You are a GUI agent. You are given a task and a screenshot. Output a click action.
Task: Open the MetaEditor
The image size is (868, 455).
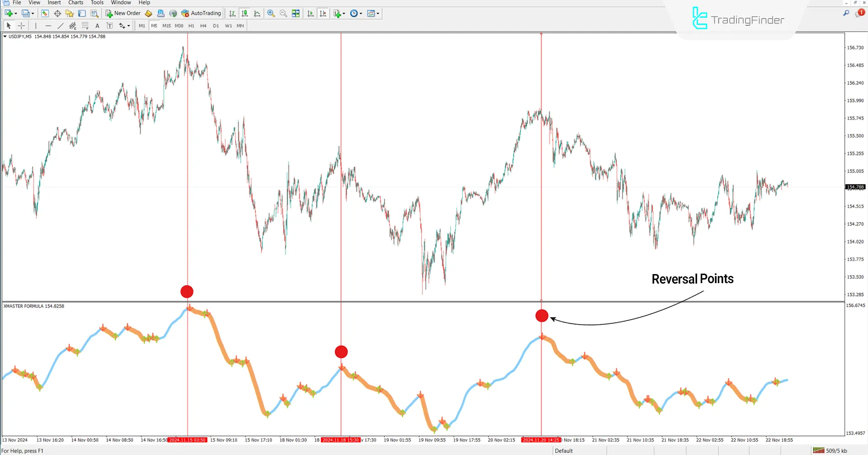[x=149, y=13]
